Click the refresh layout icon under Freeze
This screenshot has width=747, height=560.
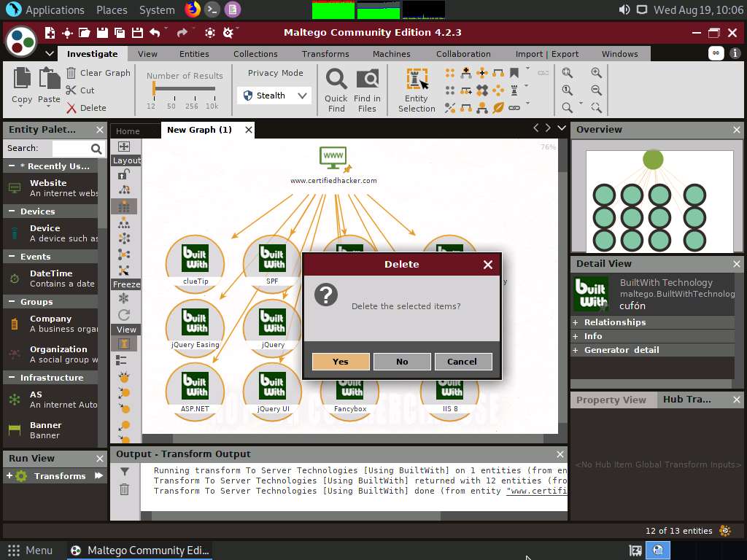click(x=124, y=315)
